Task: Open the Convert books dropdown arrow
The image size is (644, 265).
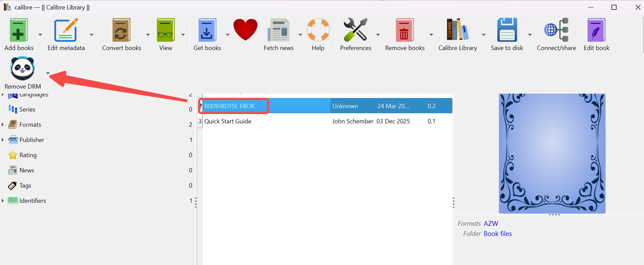Action: [x=148, y=34]
